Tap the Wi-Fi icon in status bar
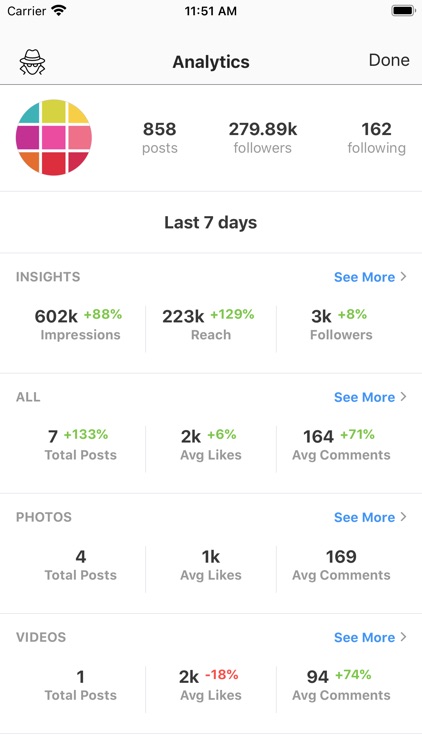 pos(59,11)
